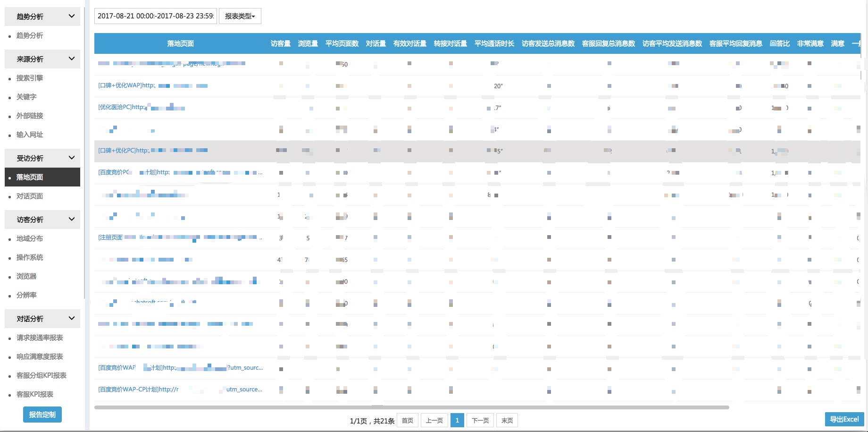Open 浏览器 sidebar item

coord(26,276)
